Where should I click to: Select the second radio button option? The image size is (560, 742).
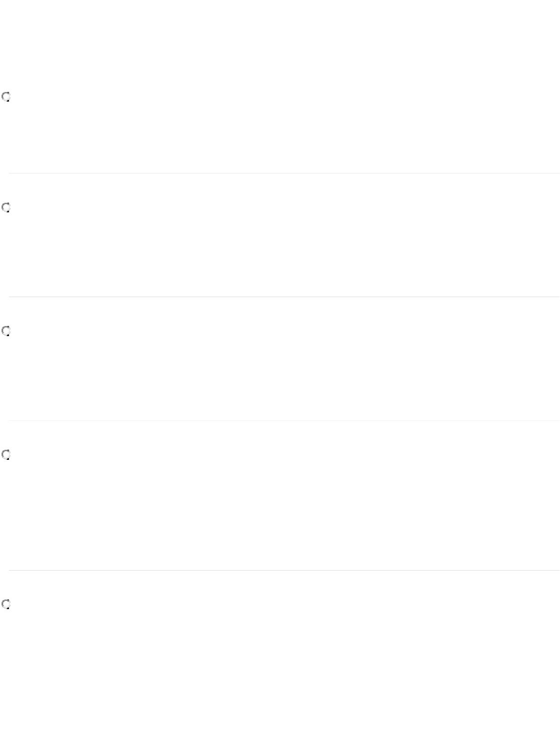pyautogui.click(x=6, y=208)
